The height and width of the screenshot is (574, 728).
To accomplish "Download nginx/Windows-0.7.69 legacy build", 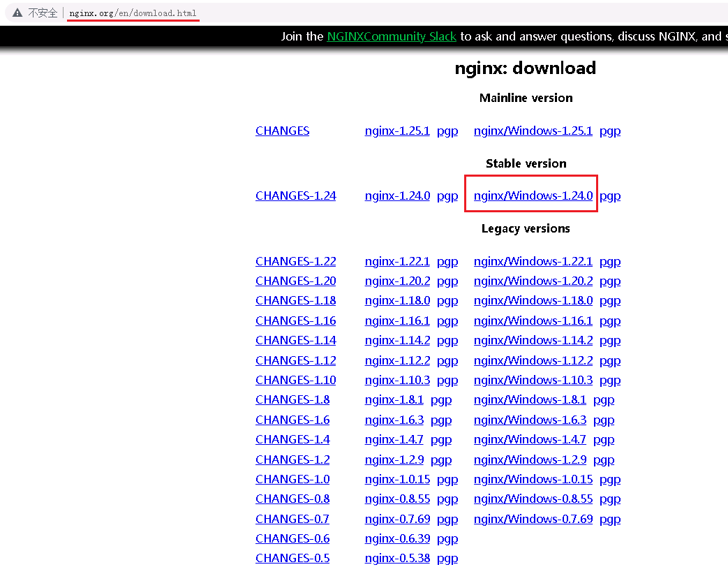I will pos(533,519).
